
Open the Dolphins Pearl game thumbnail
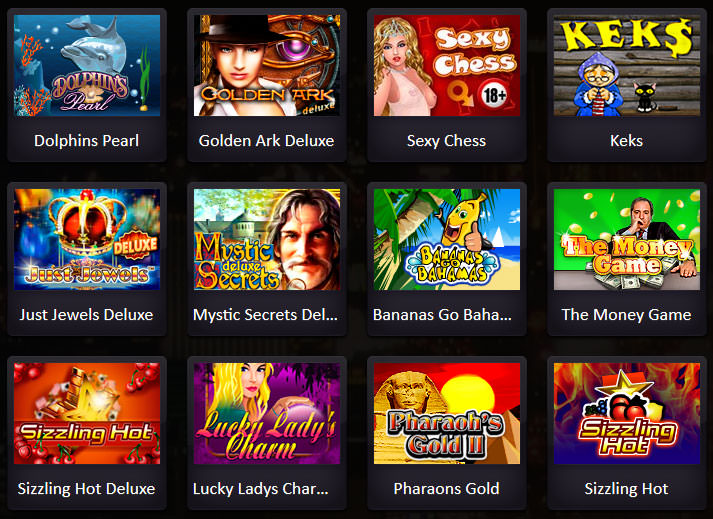coord(87,66)
